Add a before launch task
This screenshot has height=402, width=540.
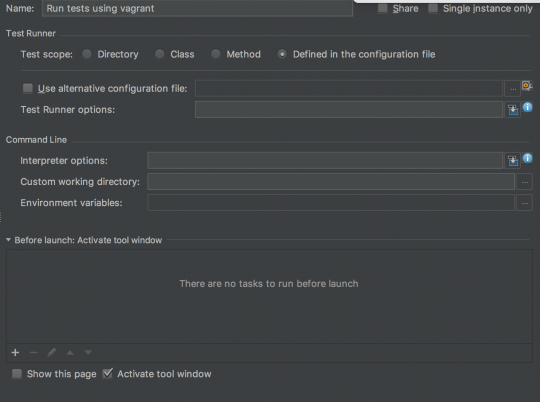(15, 352)
